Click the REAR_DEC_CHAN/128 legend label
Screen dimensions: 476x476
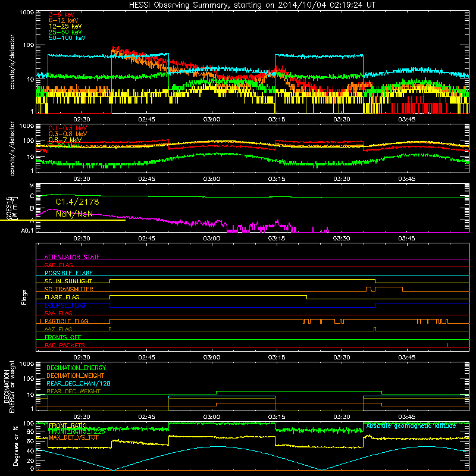[79, 384]
